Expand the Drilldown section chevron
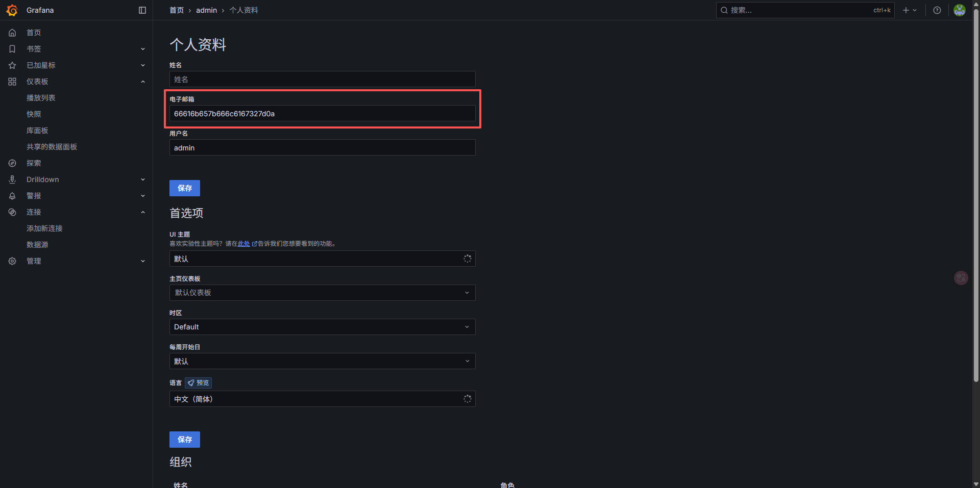This screenshot has height=488, width=980. (x=143, y=179)
